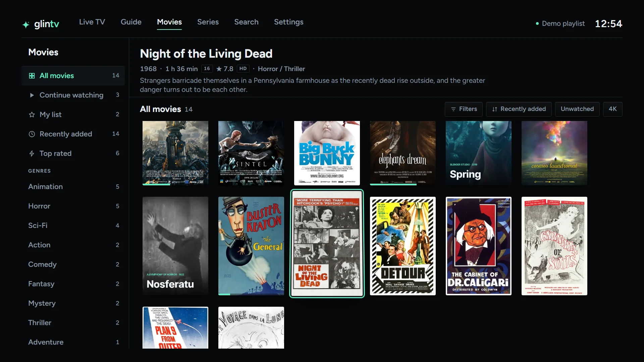
Task: Click the My list star icon
Action: pos(32,115)
